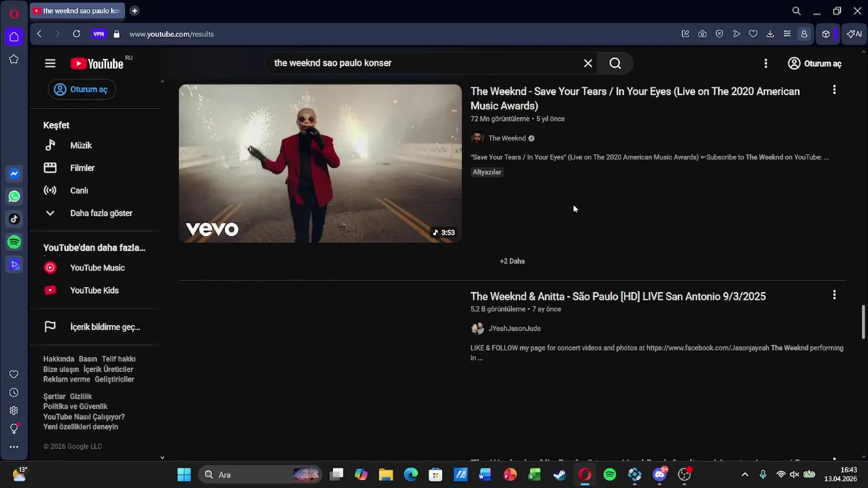
Task: Open Windows Start menu
Action: point(184,474)
